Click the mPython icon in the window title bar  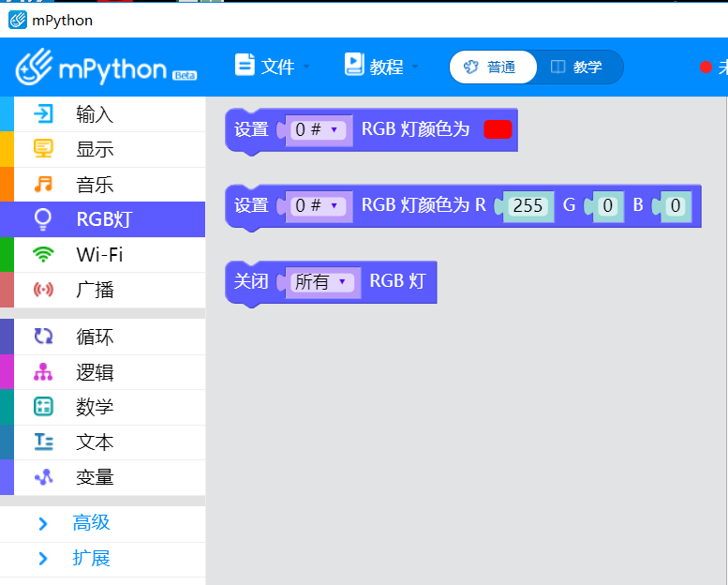click(x=18, y=20)
